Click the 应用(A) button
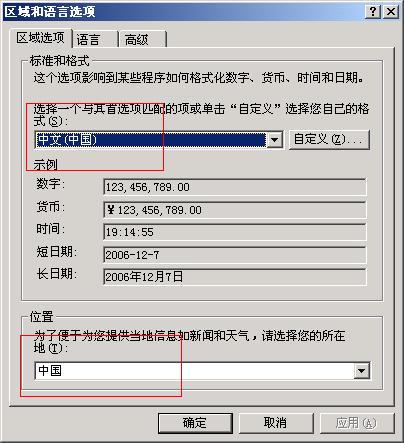The image size is (404, 443). tap(357, 423)
